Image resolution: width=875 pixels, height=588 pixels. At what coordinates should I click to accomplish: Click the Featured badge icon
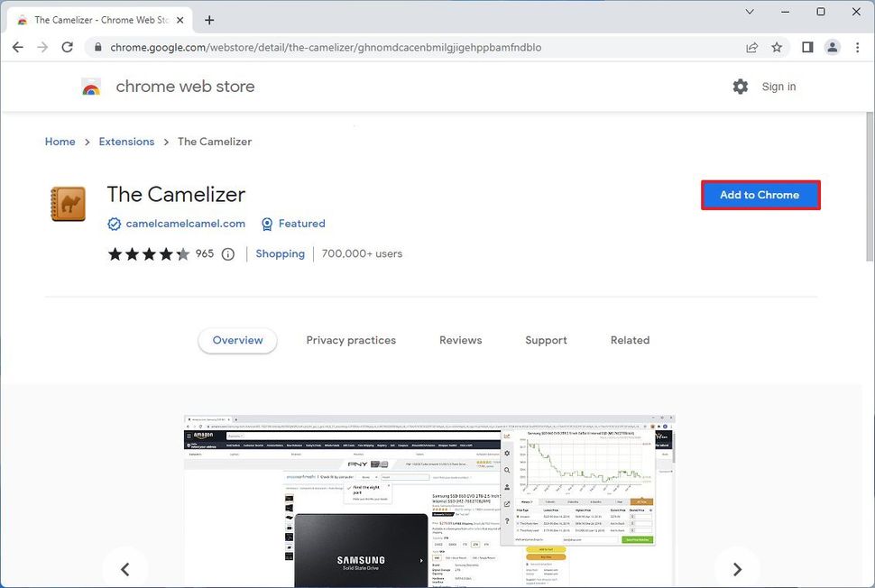tap(267, 224)
